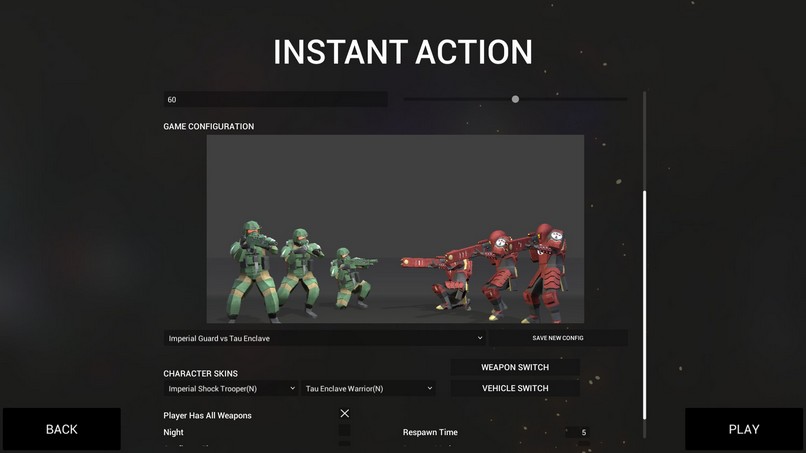This screenshot has height=453, width=806.
Task: Click the PLAY button
Action: pos(744,429)
